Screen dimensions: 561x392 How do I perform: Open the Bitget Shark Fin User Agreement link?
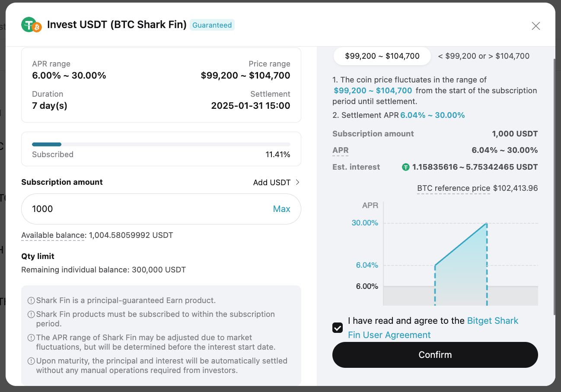pyautogui.click(x=433, y=328)
